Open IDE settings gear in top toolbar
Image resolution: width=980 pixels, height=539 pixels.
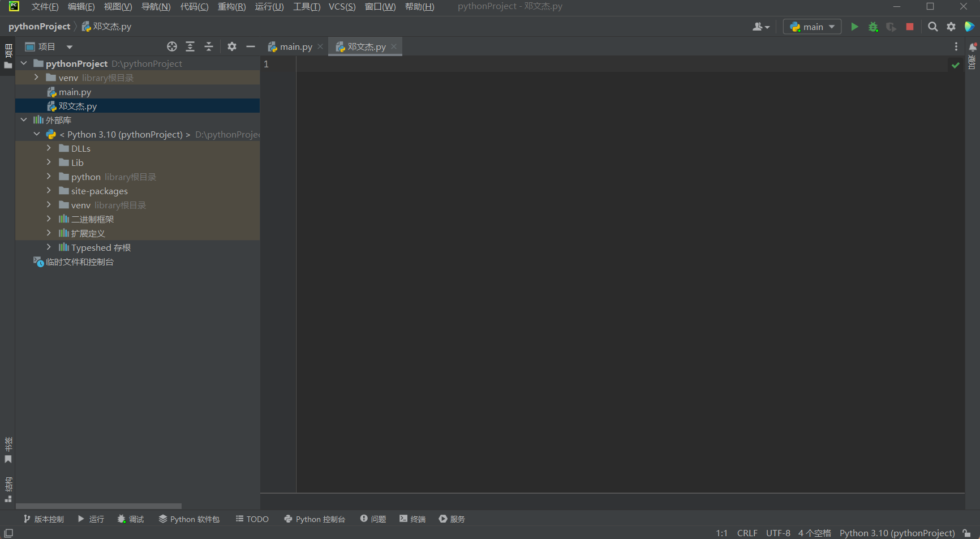tap(951, 27)
